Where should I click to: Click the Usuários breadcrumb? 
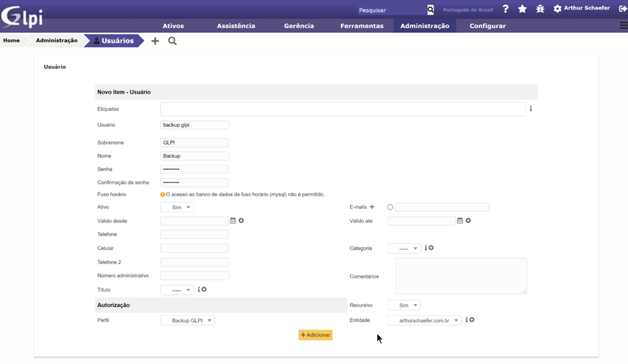113,41
